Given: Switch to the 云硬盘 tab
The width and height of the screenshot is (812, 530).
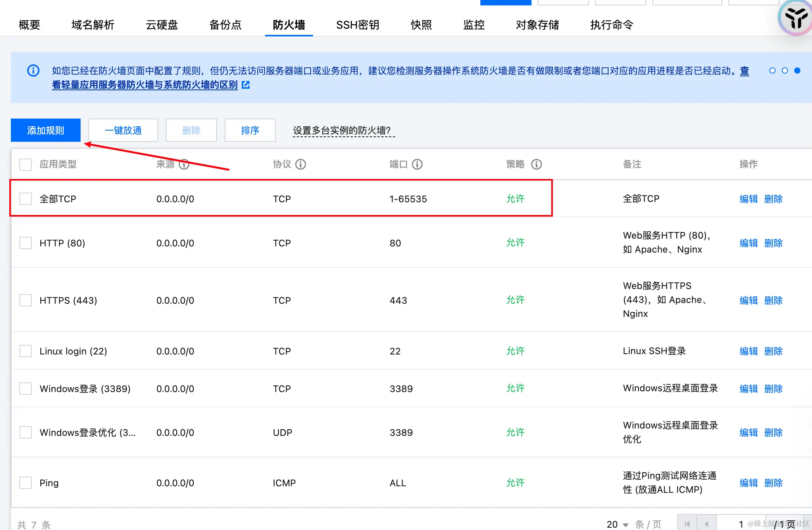Looking at the screenshot, I should (162, 25).
